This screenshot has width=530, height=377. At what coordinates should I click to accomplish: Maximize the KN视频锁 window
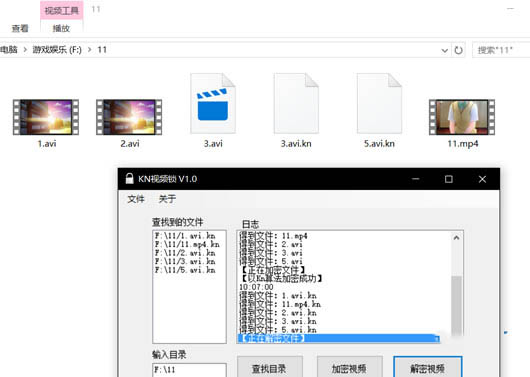[x=449, y=179]
